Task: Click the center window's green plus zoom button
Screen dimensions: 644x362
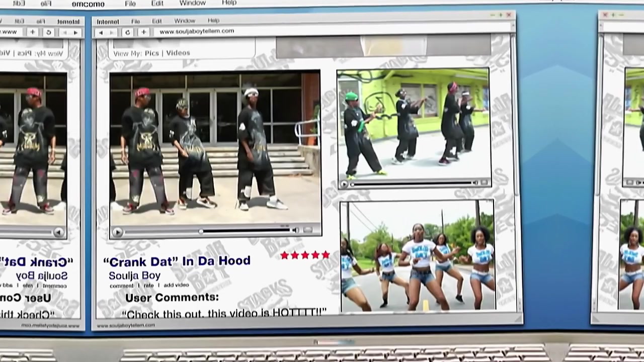Action: point(500,15)
